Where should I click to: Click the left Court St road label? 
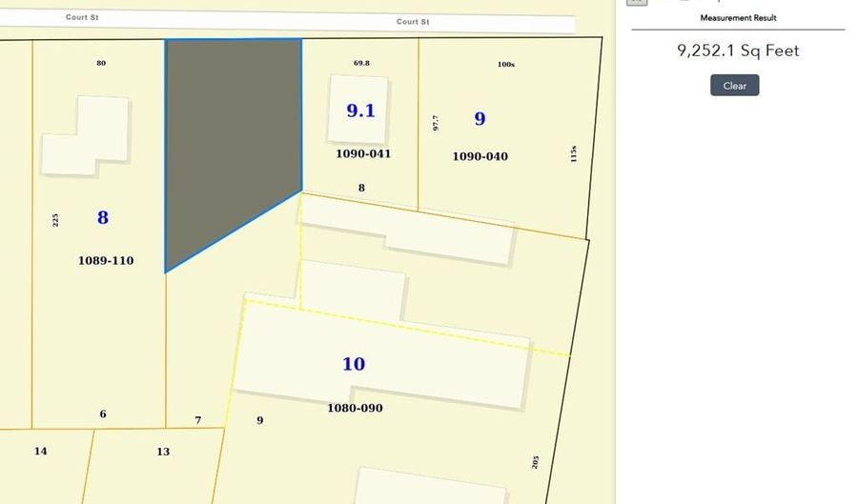[82, 17]
